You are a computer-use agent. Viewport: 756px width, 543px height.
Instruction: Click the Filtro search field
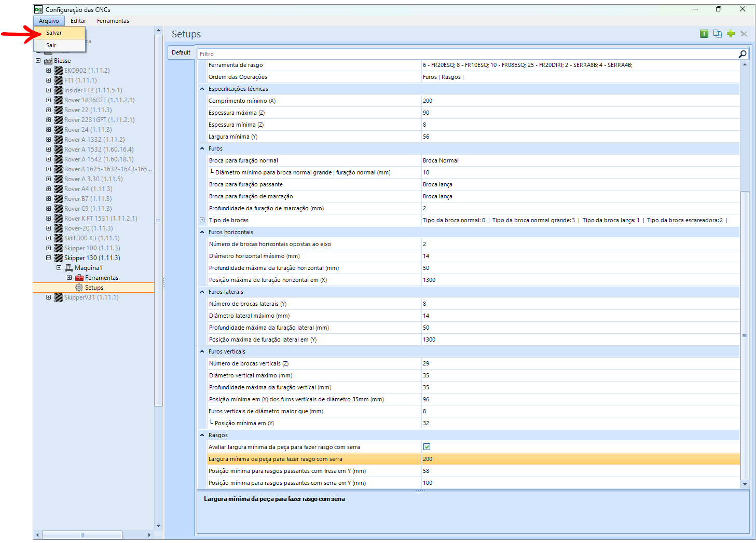click(x=467, y=54)
